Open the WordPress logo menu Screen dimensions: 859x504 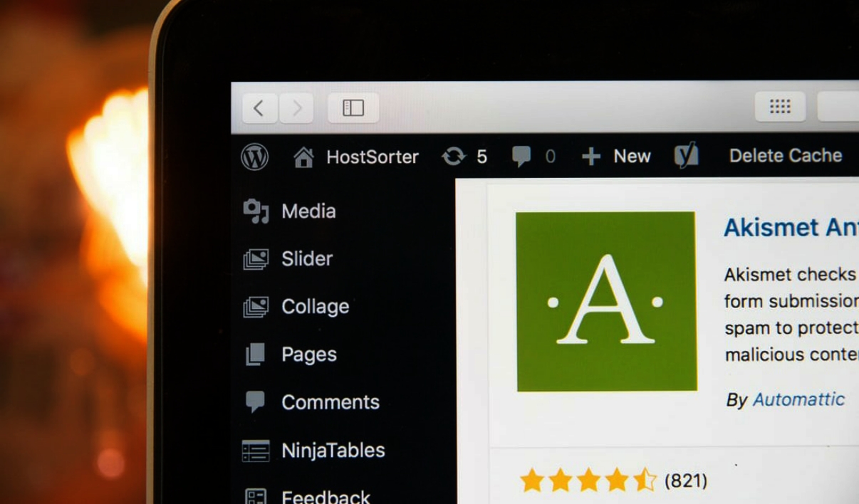pyautogui.click(x=255, y=157)
